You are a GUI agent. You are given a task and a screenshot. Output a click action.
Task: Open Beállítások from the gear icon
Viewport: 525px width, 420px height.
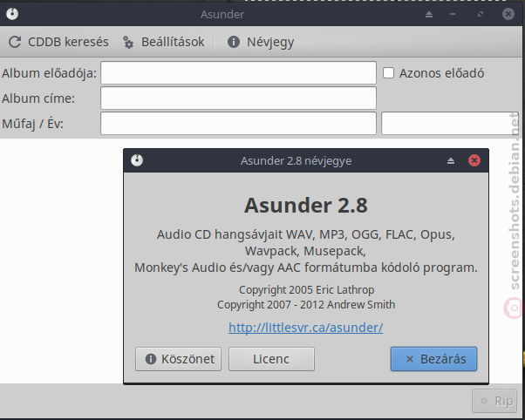[x=128, y=42]
